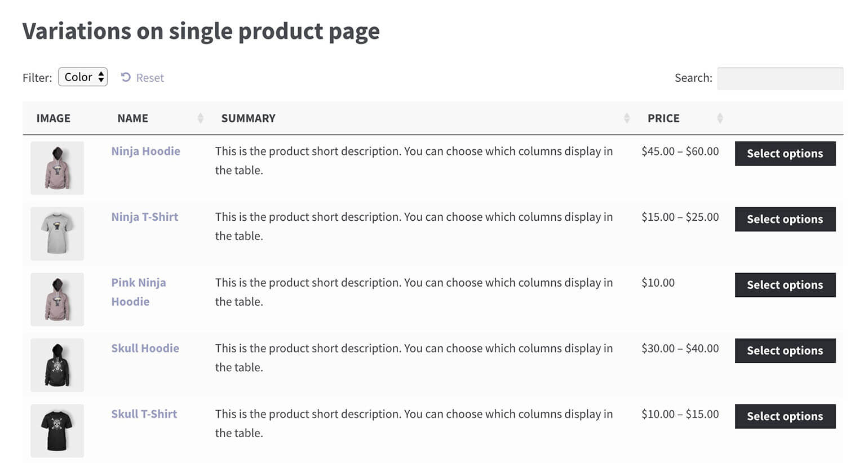Open Ninja Hoodie product thumbnail

point(57,168)
